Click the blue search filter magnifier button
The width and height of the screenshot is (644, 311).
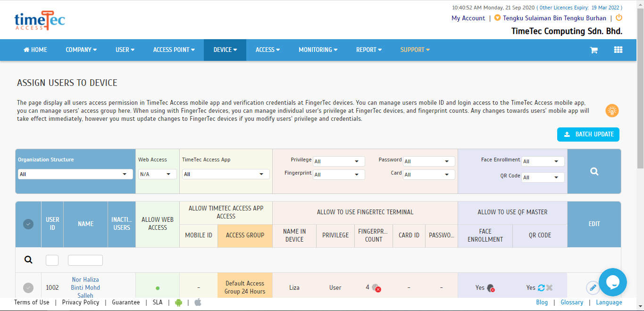pyautogui.click(x=594, y=171)
